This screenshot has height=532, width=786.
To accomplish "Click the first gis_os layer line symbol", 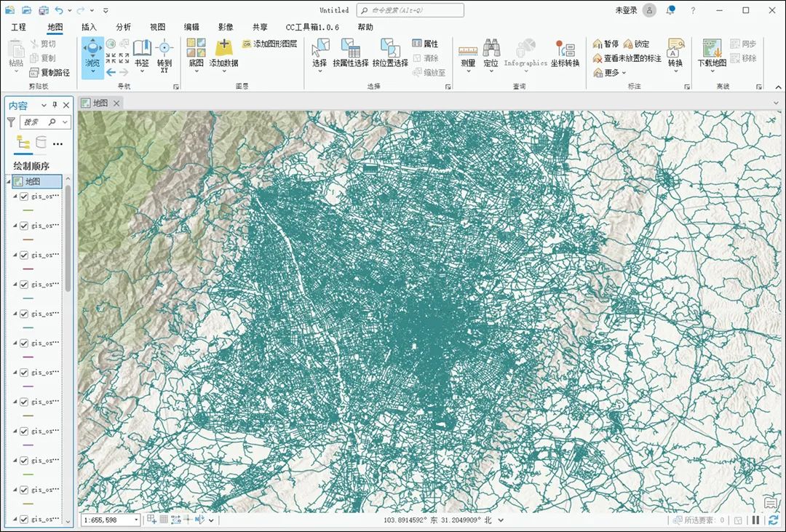I will tap(28, 210).
